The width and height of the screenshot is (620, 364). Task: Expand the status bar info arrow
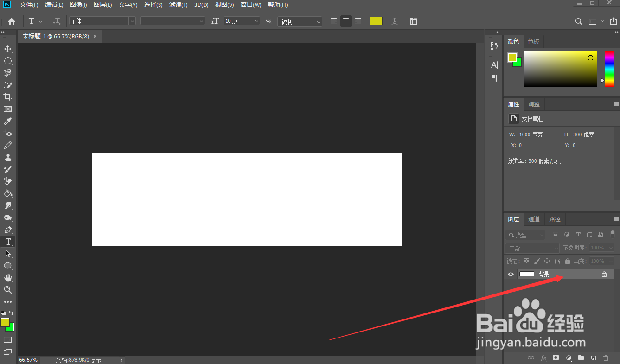(x=121, y=360)
